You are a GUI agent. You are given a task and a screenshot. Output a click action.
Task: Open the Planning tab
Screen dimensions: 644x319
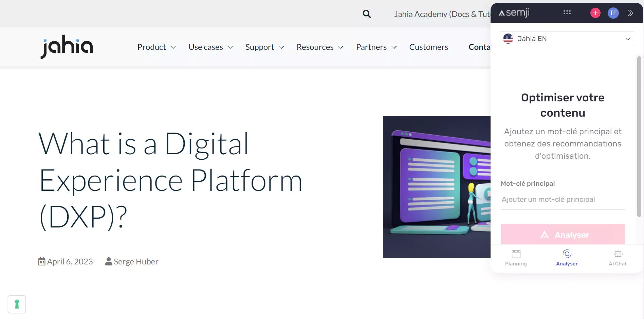[516, 258]
